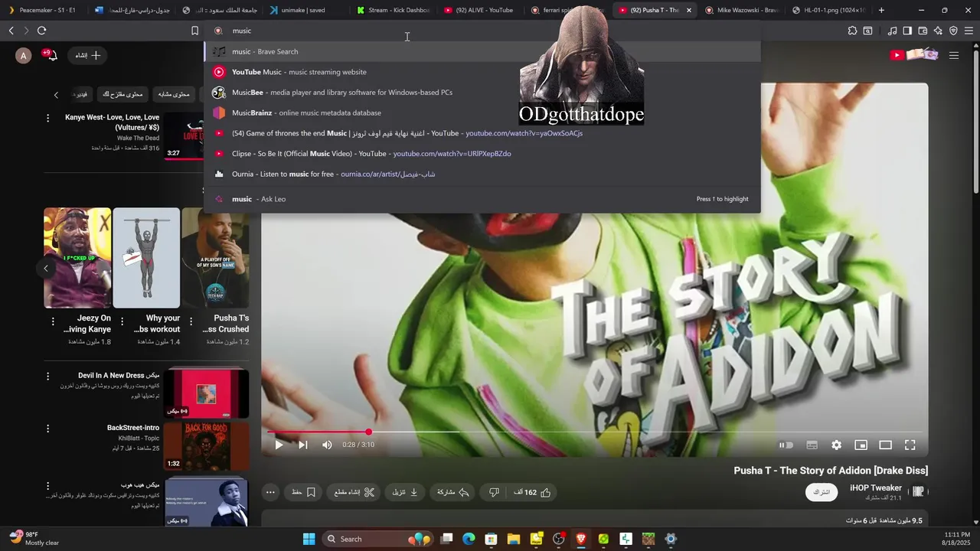This screenshot has width=980, height=551.
Task: Toggle subtitles button in player
Action: 812,445
